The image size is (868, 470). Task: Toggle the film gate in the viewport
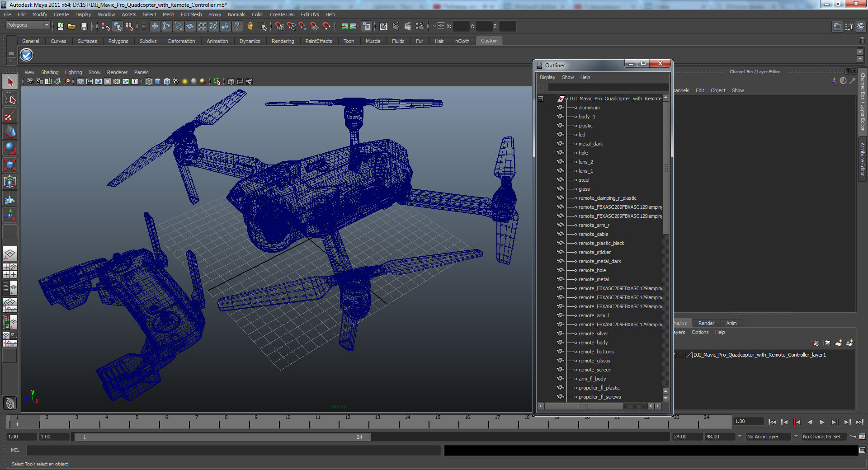pos(90,81)
